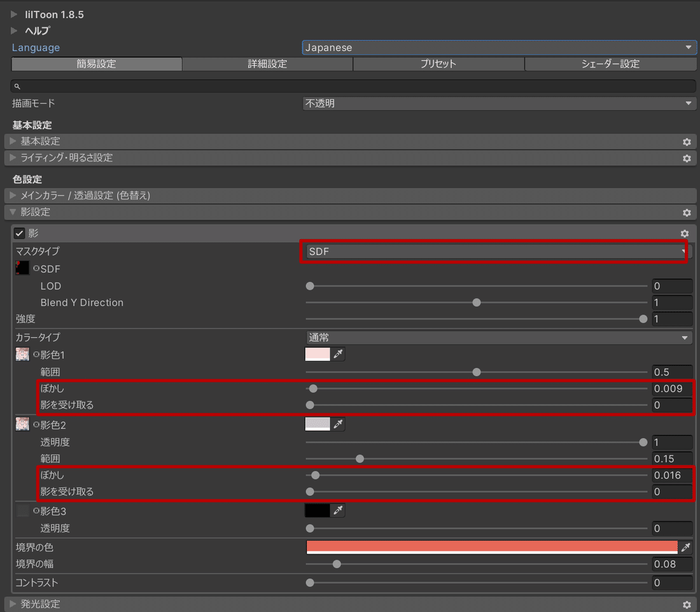
Task: Open gear menu for 発光設定 section
Action: click(x=687, y=605)
